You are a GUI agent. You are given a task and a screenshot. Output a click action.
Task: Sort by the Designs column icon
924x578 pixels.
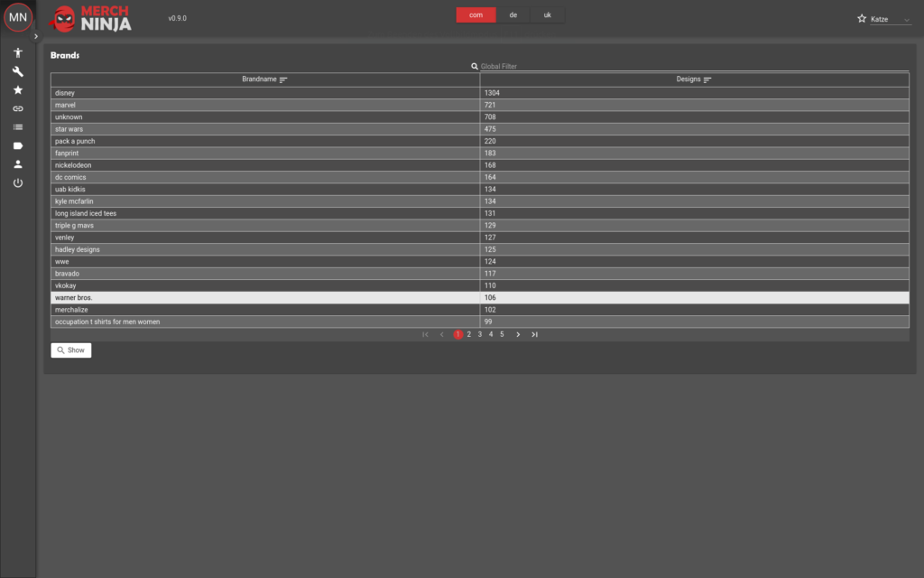click(x=707, y=79)
